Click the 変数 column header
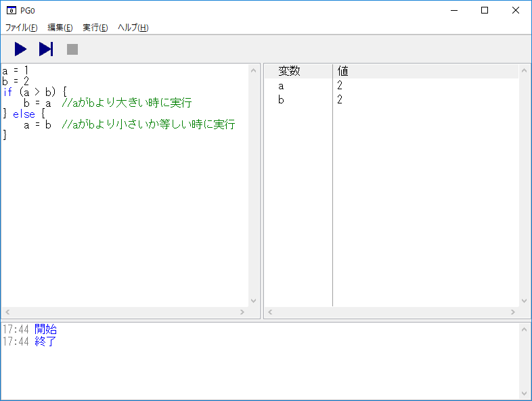The image size is (532, 401). (x=298, y=71)
